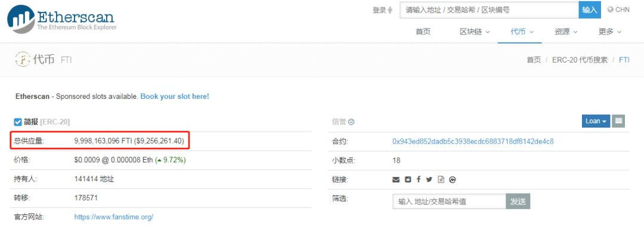Viewport: 644px width, 227px height.
Task: Expand the 资源 menu
Action: click(565, 32)
